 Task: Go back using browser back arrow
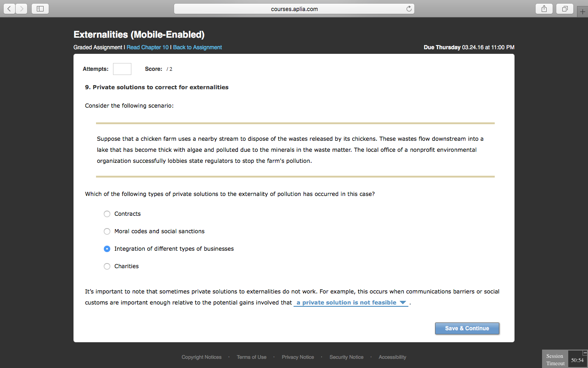(10, 9)
